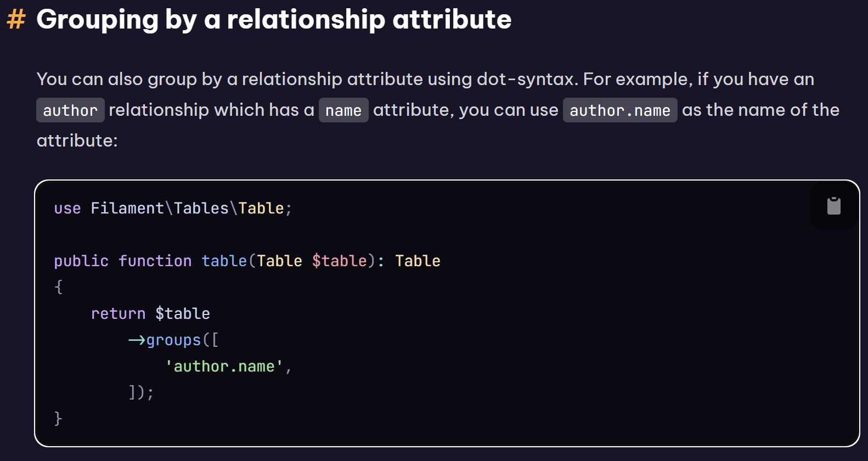868x461 pixels.
Task: Click the '$table' parameter in function signature
Action: click(339, 261)
